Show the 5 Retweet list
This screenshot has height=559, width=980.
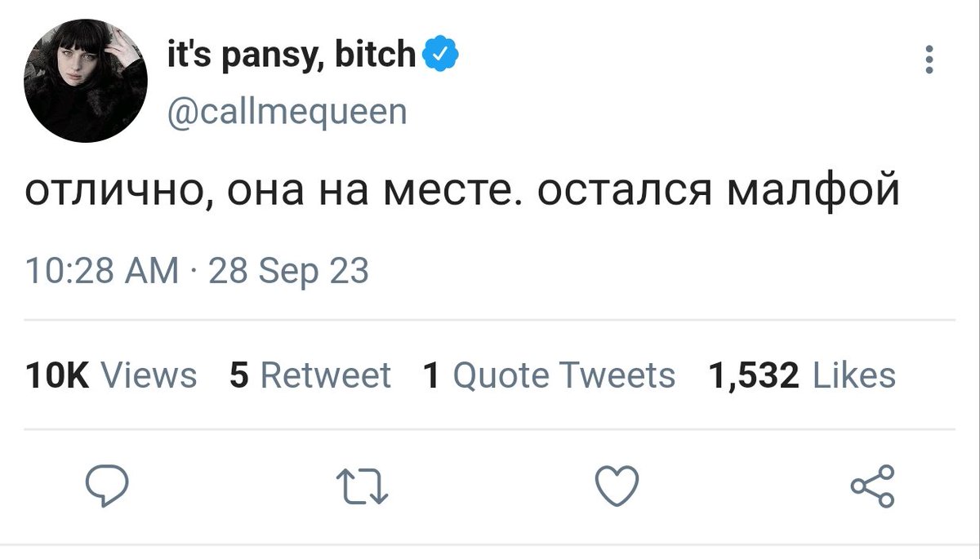pyautogui.click(x=310, y=375)
